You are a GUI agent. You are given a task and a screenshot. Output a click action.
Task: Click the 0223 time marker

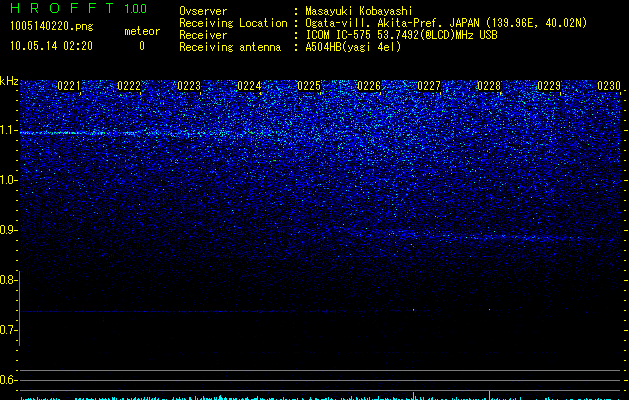[189, 86]
